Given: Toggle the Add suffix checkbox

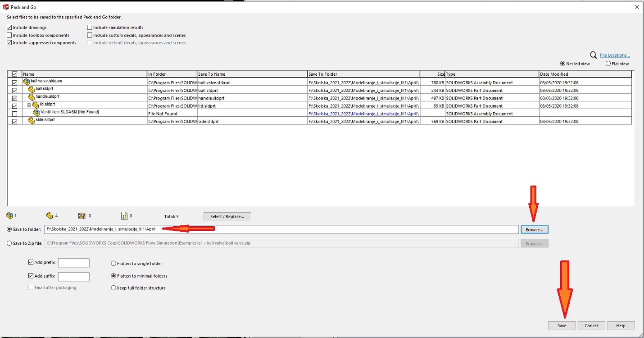Looking at the screenshot, I should coord(31,276).
